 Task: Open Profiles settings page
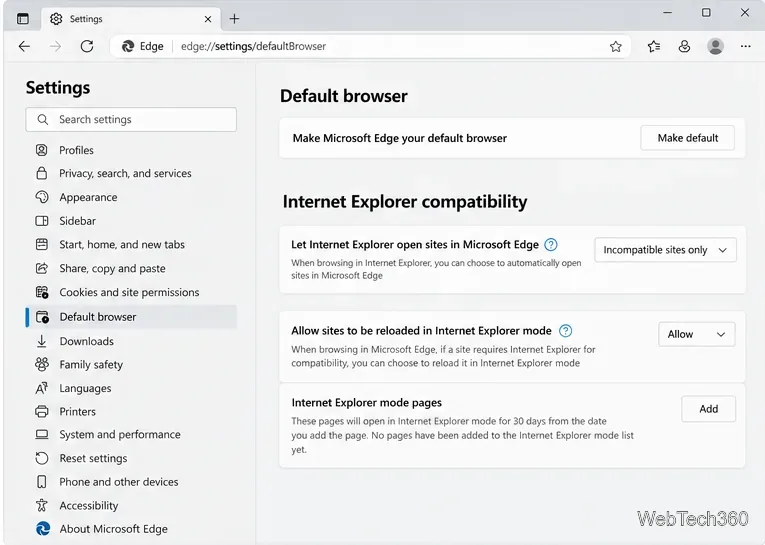76,150
